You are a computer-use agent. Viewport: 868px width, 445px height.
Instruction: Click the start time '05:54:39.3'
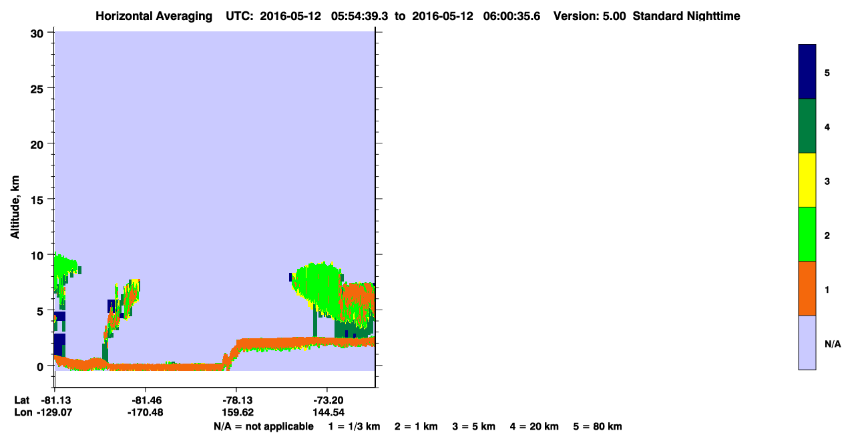click(x=360, y=16)
